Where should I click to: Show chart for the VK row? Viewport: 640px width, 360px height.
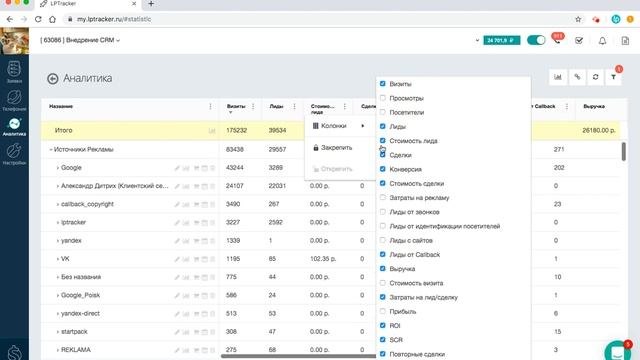pyautogui.click(x=186, y=259)
